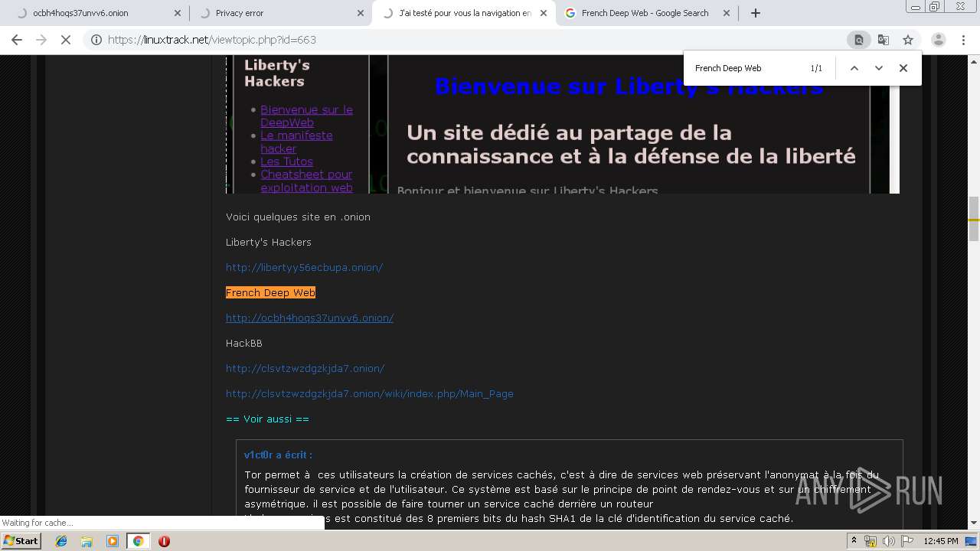The width and height of the screenshot is (980, 551).
Task: Open the libertyy56ecbupa.onion link
Action: (x=304, y=267)
